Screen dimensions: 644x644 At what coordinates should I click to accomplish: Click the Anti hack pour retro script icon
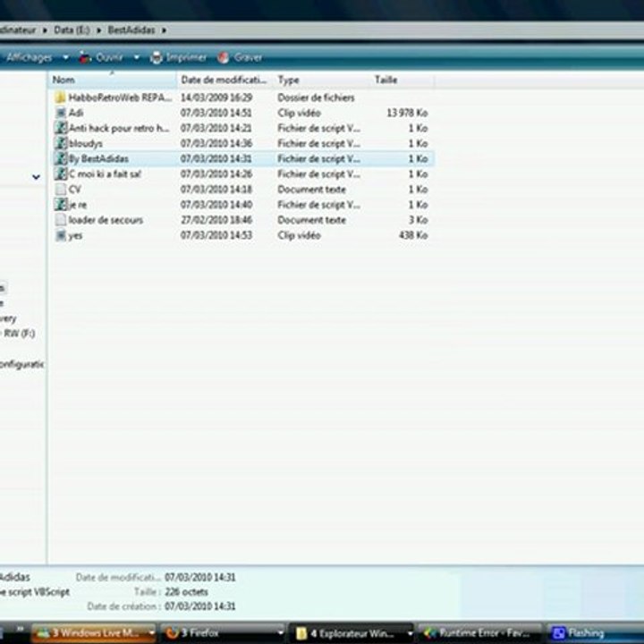(x=61, y=128)
